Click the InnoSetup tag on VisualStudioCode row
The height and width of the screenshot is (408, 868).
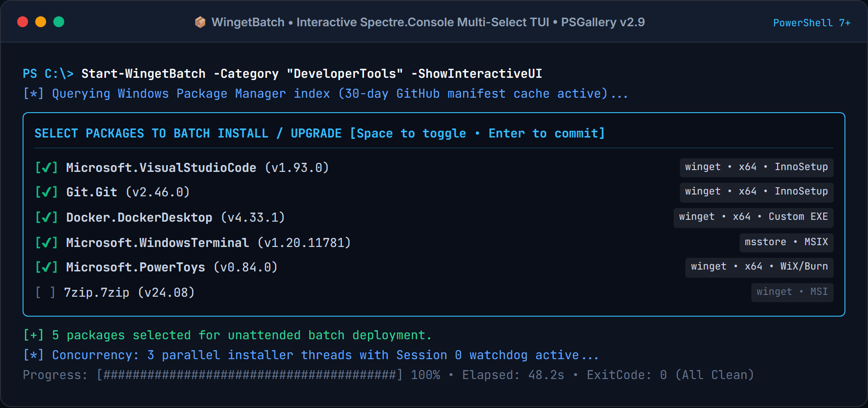pos(756,167)
